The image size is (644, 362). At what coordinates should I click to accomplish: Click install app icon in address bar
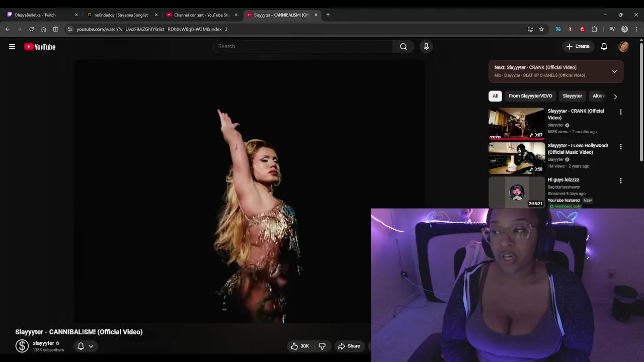click(x=530, y=29)
